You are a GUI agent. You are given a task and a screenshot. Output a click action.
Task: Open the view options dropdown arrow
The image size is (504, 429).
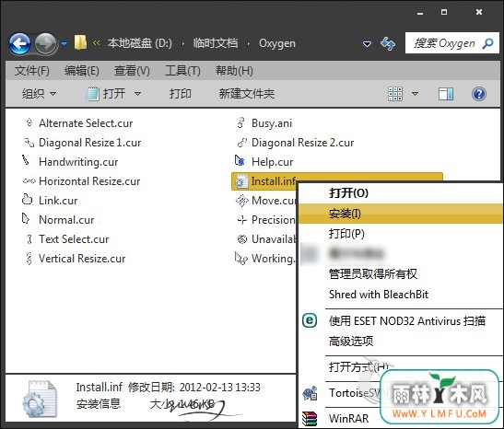tap(415, 94)
